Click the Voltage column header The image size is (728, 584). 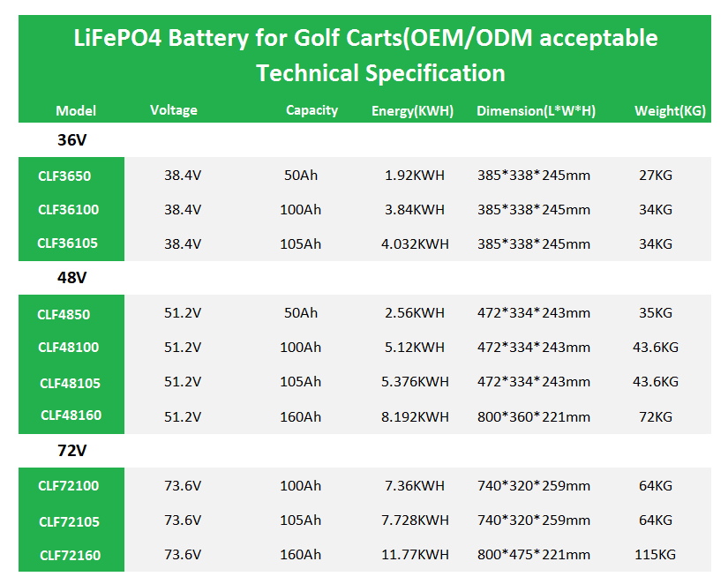tap(174, 110)
